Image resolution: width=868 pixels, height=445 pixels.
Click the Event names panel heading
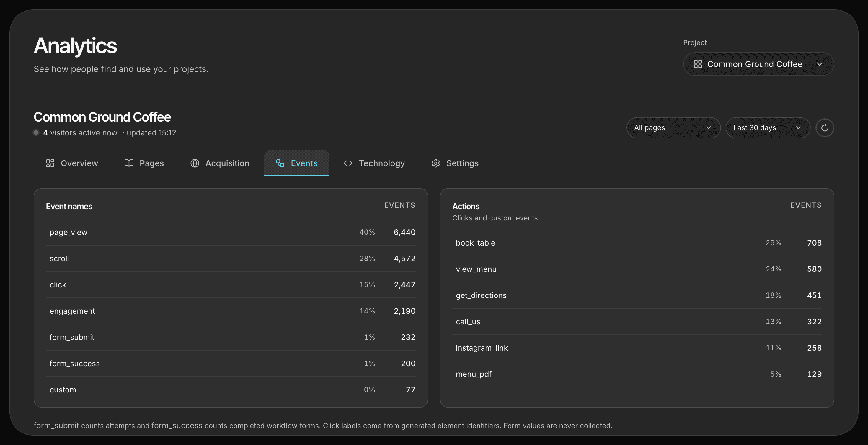tap(69, 207)
